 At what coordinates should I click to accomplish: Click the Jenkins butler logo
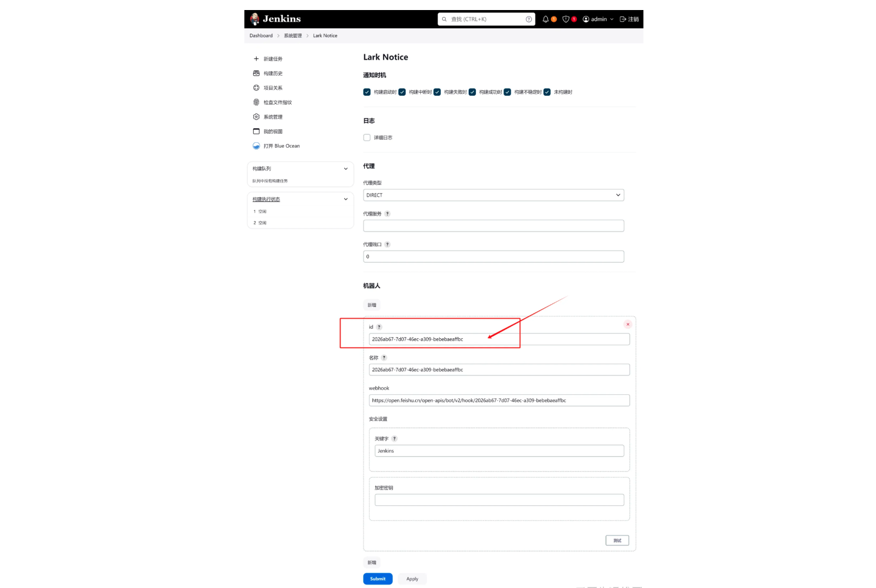tap(254, 19)
